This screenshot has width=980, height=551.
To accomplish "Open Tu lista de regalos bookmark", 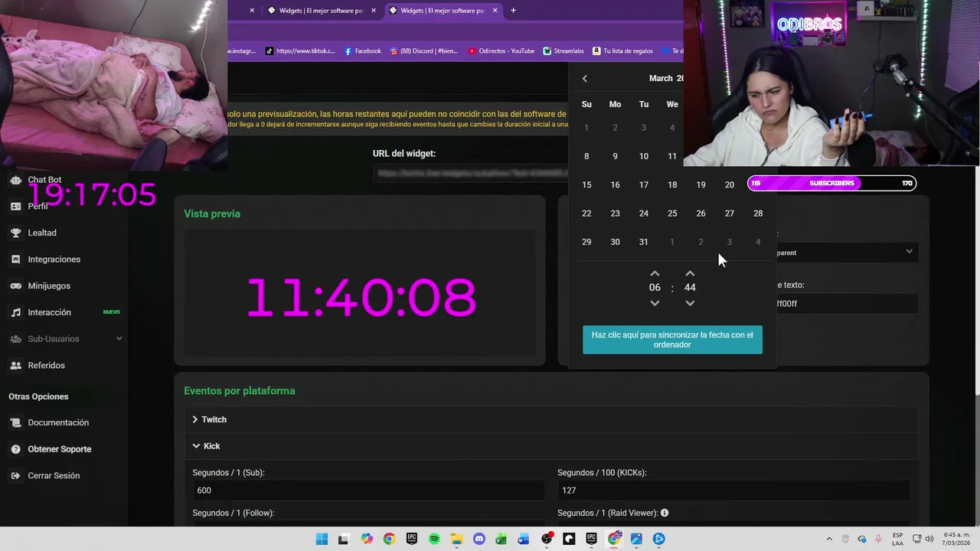I will pyautogui.click(x=622, y=51).
